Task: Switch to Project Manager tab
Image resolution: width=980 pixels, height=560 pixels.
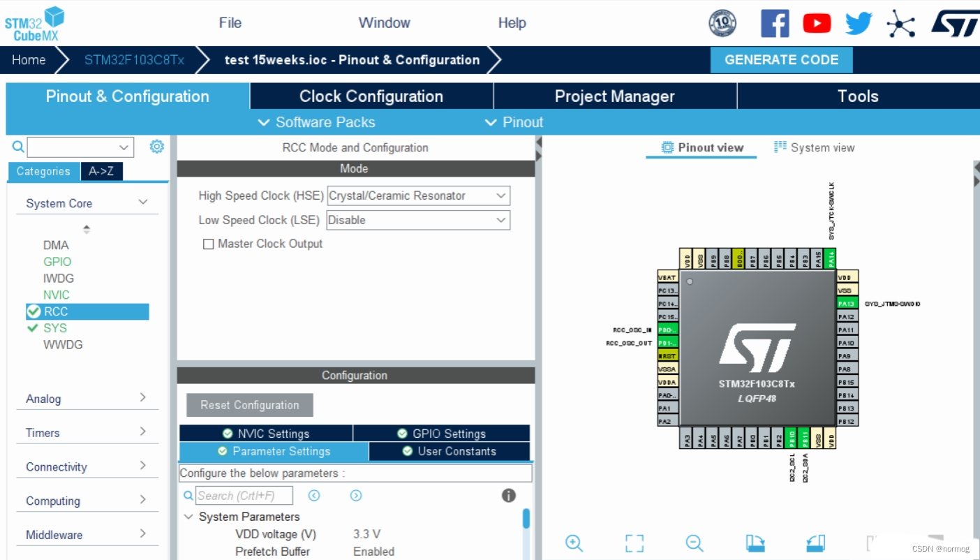Action: click(615, 96)
